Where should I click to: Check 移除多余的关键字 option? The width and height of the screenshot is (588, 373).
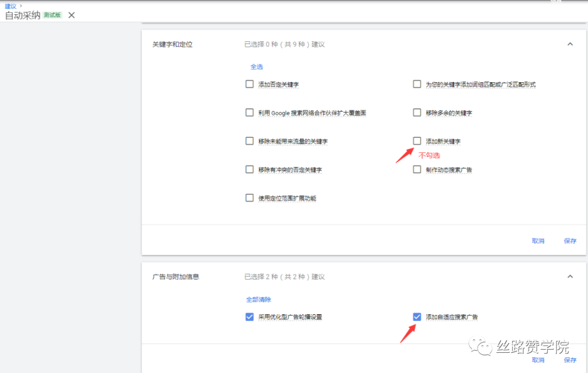(417, 112)
